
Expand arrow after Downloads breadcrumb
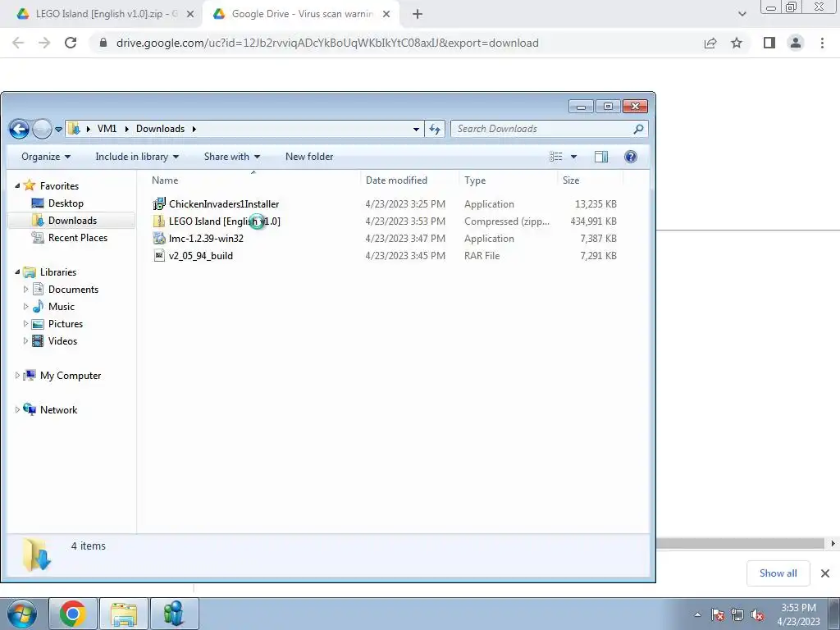point(194,129)
